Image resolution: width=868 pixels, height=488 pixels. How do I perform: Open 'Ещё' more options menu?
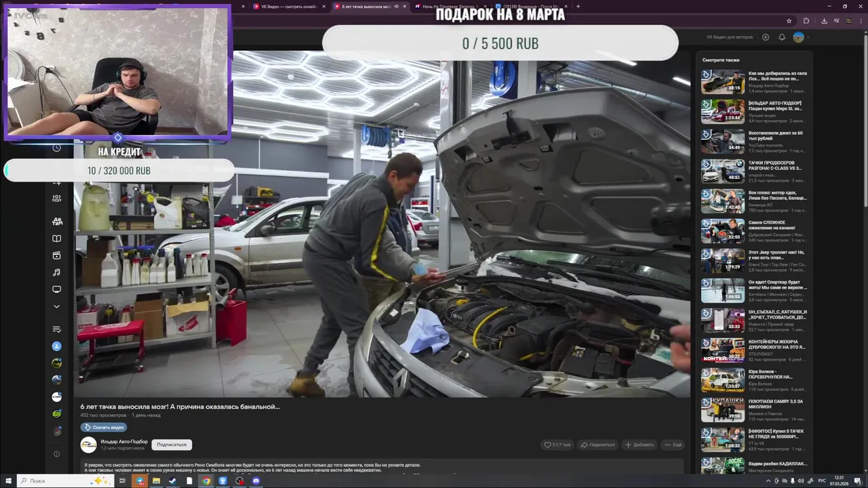pos(673,445)
